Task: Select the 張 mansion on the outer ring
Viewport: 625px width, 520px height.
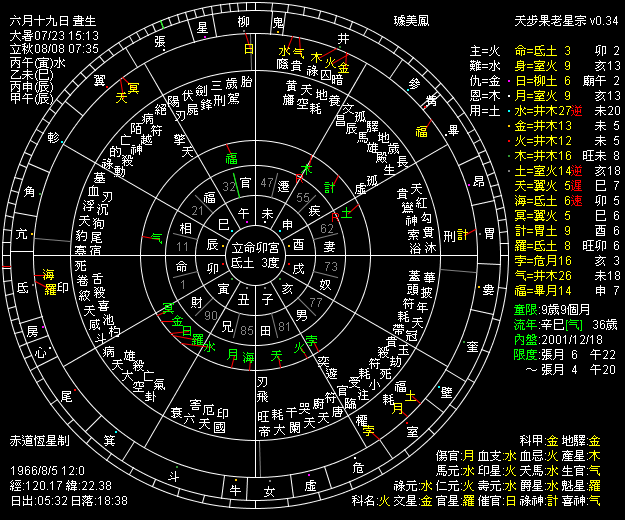Action: click(160, 42)
